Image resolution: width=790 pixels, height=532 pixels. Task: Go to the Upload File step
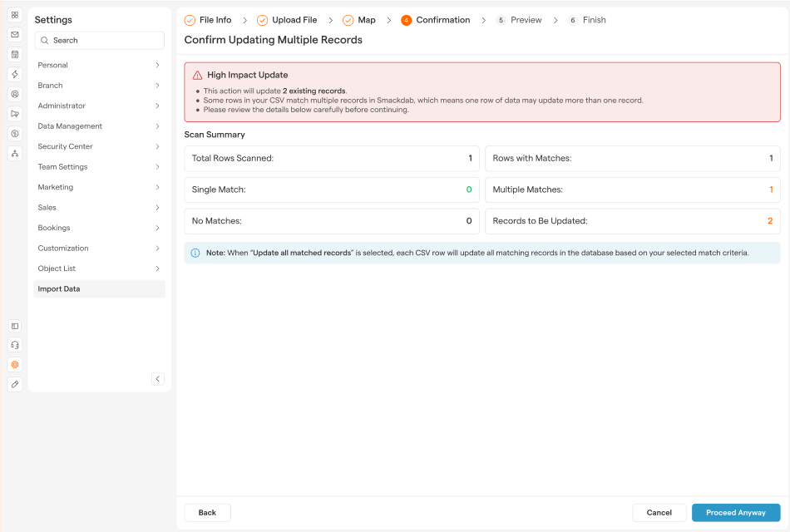(294, 20)
